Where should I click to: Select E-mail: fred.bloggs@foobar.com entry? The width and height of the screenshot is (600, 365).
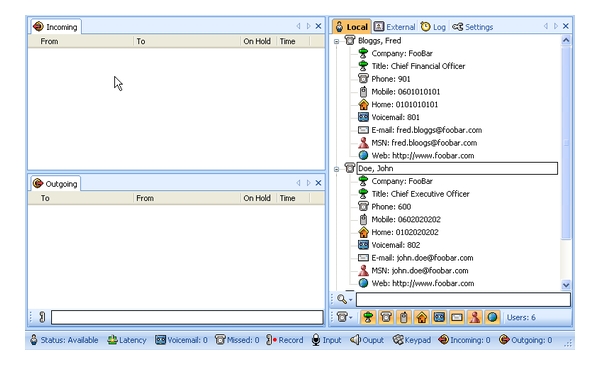pyautogui.click(x=426, y=130)
